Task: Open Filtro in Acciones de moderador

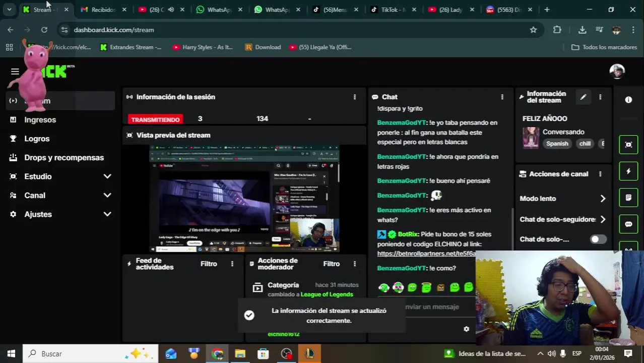Action: pos(331,264)
